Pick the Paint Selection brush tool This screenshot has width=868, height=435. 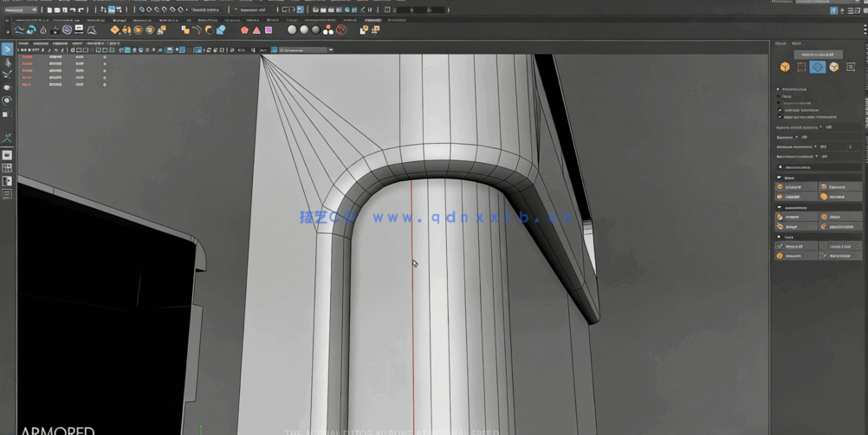[7, 75]
